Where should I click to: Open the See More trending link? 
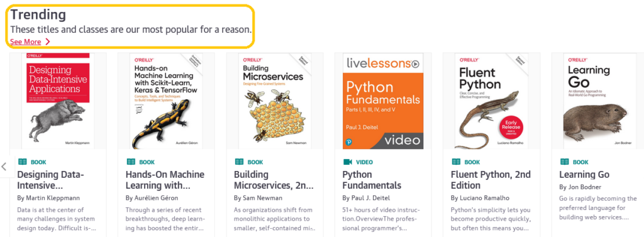(x=25, y=41)
